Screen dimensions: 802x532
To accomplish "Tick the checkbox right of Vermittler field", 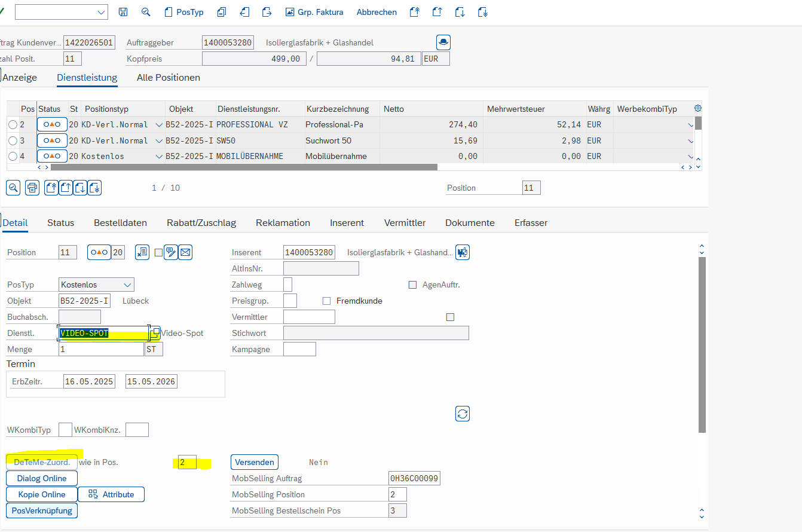I will tap(450, 317).
